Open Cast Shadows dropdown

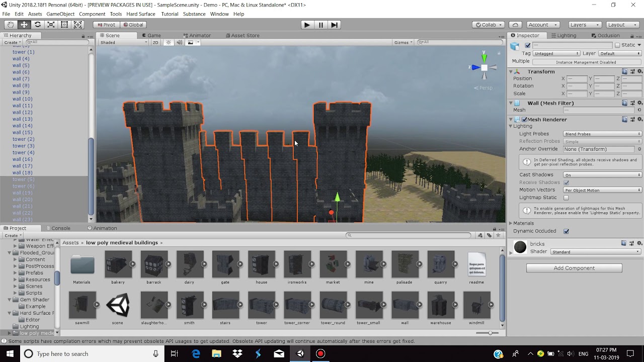tap(603, 175)
